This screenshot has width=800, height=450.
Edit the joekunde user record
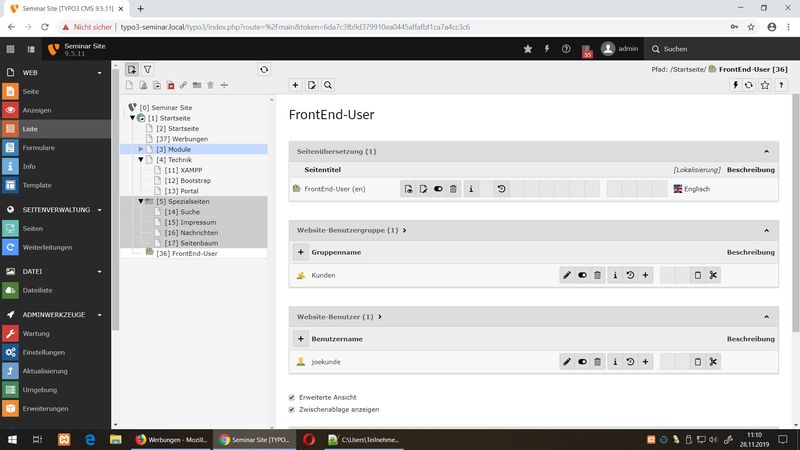click(x=566, y=362)
